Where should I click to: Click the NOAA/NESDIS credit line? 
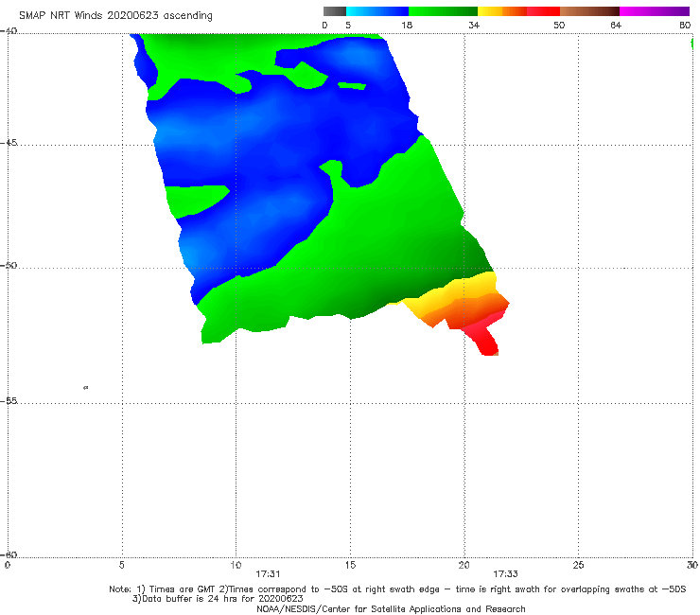coord(391,608)
